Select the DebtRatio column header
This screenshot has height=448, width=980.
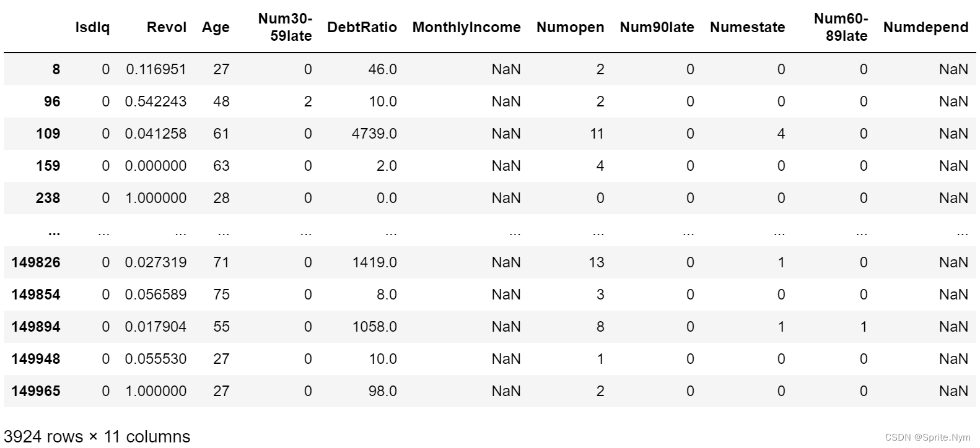(x=362, y=27)
